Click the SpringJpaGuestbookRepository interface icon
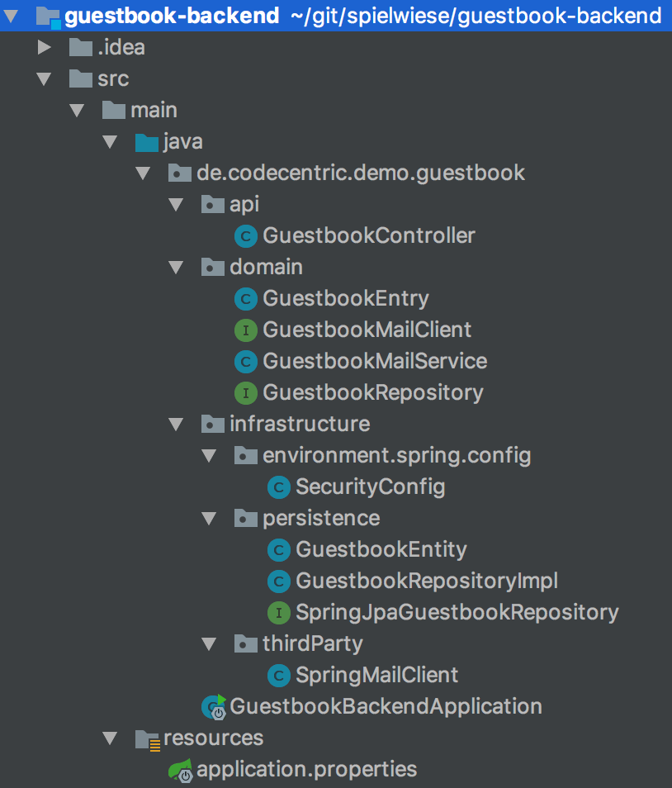 (279, 613)
